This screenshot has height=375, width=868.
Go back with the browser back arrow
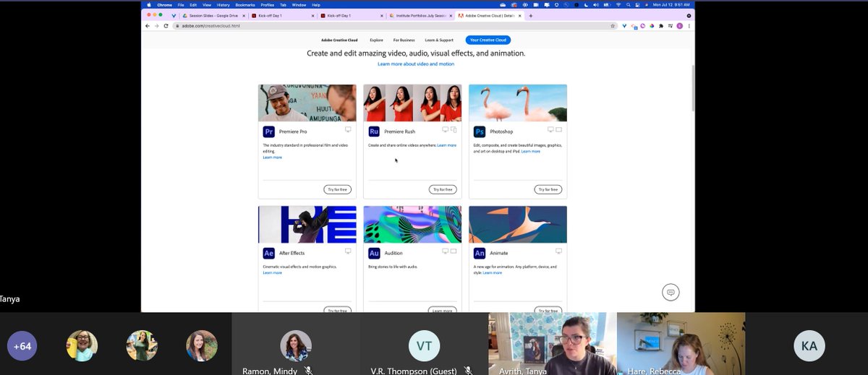click(x=148, y=26)
